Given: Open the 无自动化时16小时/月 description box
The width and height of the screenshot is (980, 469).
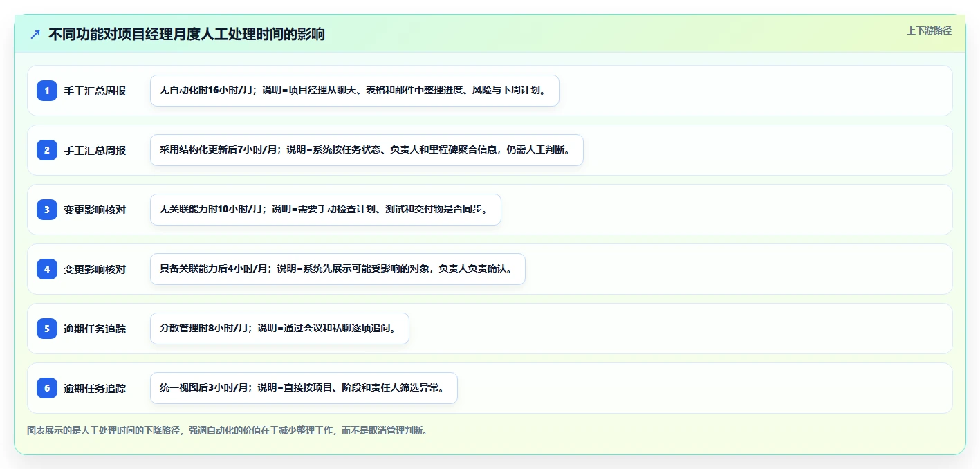Looking at the screenshot, I should [x=354, y=91].
